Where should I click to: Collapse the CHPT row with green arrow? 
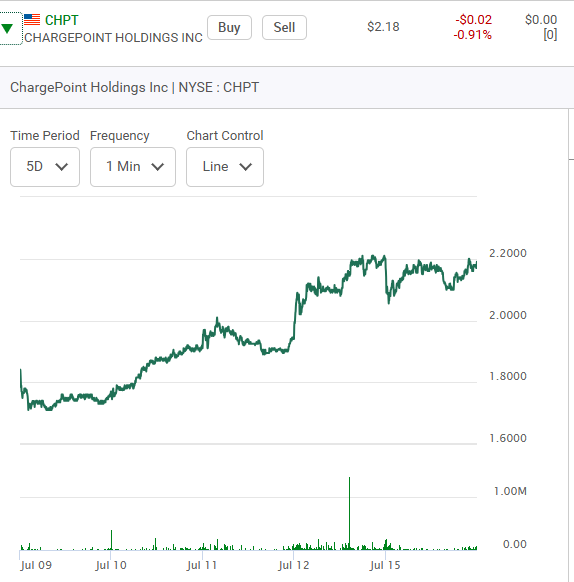coord(7,28)
